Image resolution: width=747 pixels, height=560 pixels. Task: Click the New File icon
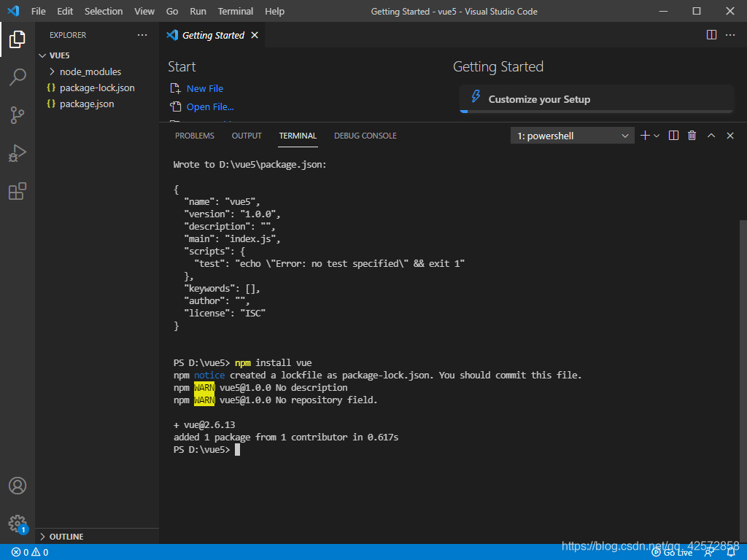175,88
